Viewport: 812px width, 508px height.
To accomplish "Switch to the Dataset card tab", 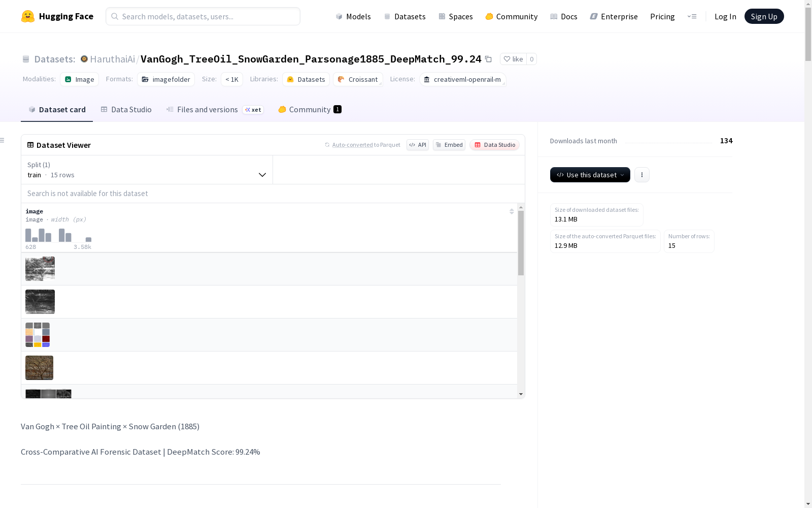I will point(57,109).
